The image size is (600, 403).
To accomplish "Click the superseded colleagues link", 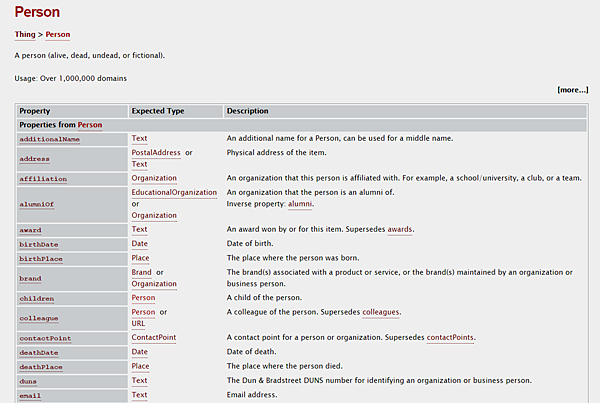I will click(379, 312).
